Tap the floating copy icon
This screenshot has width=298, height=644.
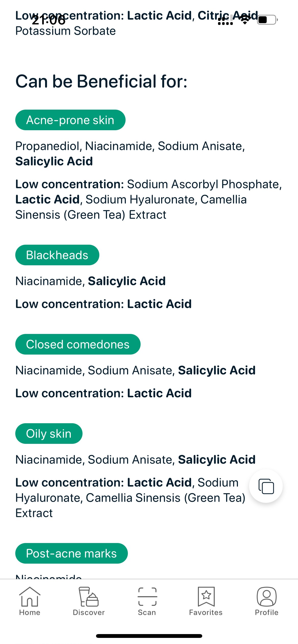click(266, 486)
